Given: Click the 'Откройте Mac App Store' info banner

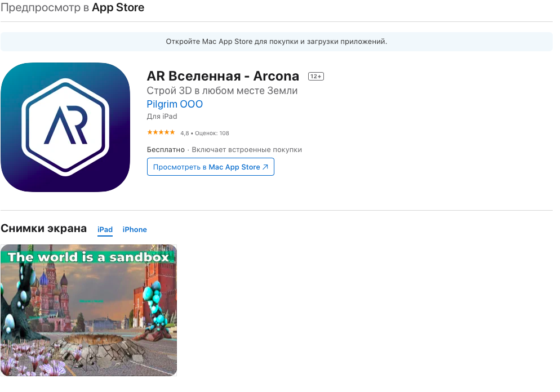Looking at the screenshot, I should point(277,42).
